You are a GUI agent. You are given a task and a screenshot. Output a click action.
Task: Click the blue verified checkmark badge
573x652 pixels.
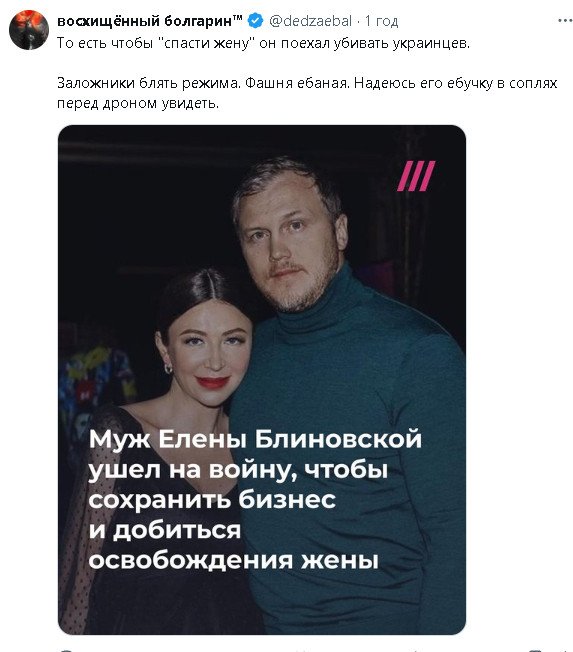click(x=255, y=20)
